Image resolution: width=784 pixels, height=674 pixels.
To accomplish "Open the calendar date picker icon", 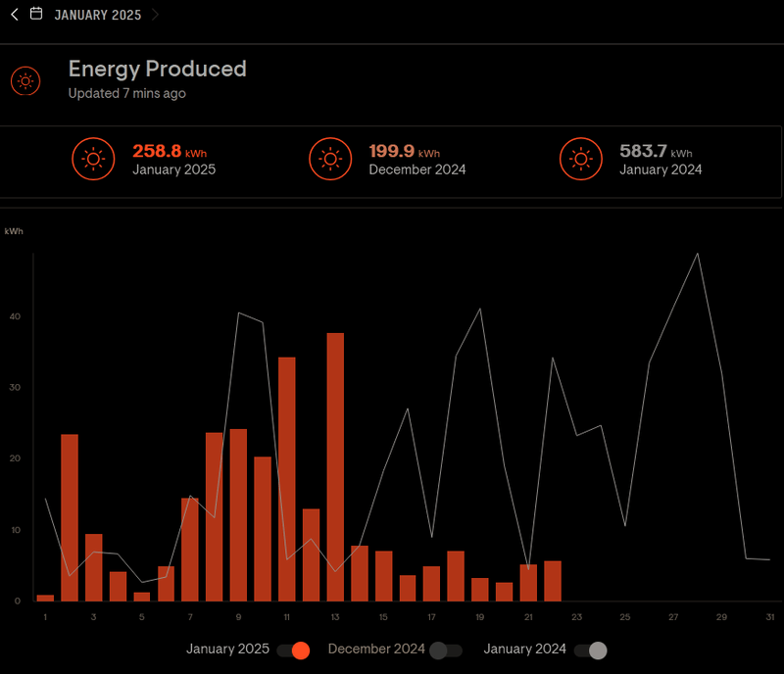I will [x=36, y=14].
